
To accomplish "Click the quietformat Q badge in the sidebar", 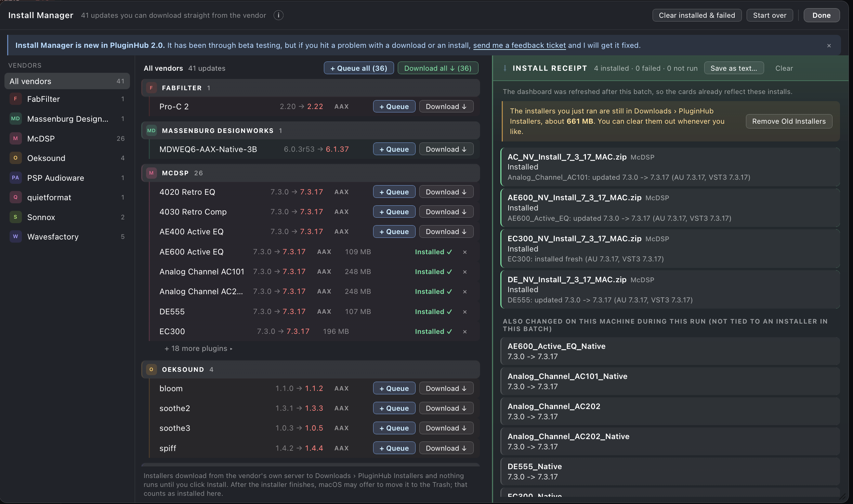I will (x=15, y=197).
